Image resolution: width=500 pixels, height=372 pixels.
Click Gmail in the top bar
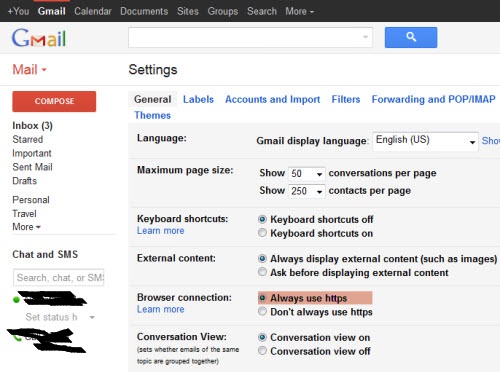(51, 11)
